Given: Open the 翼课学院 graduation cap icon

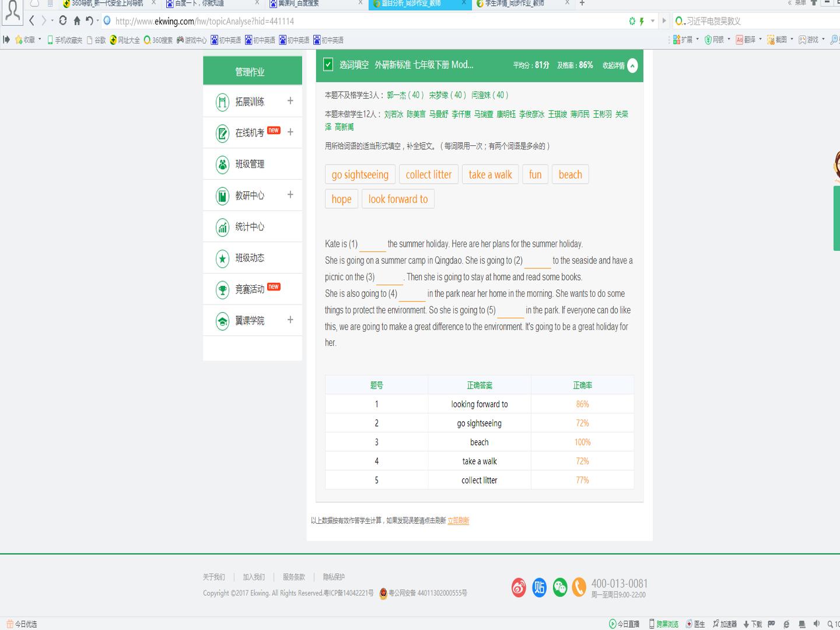Looking at the screenshot, I should [222, 321].
